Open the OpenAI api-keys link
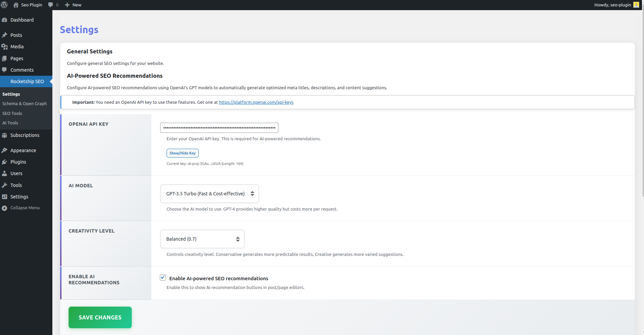The width and height of the screenshot is (644, 335). coord(256,102)
